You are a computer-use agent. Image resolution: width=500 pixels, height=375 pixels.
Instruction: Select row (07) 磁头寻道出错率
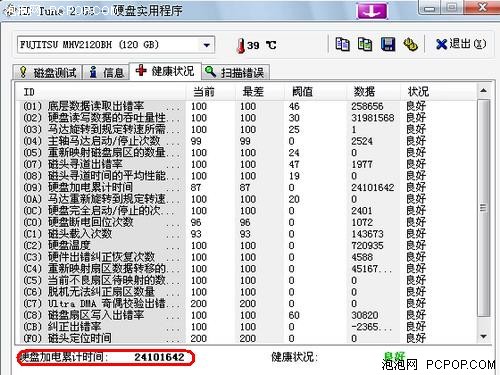point(247,164)
